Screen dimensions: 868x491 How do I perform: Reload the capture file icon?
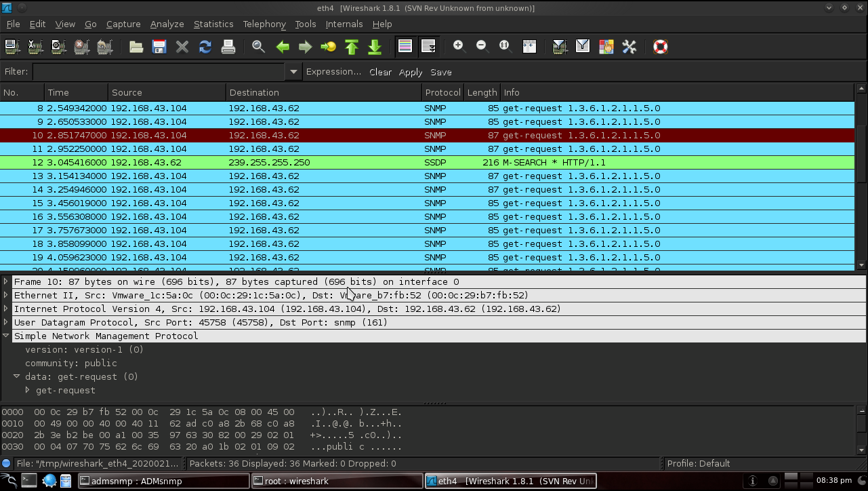(205, 47)
